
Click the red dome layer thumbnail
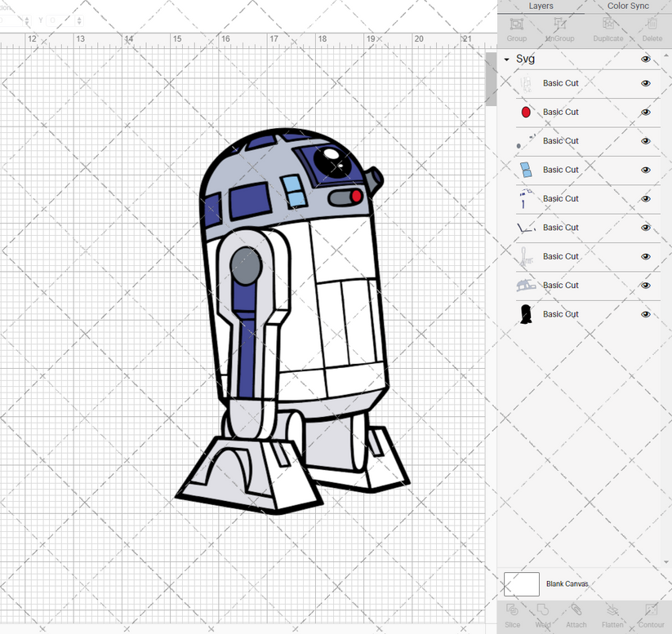point(527,112)
